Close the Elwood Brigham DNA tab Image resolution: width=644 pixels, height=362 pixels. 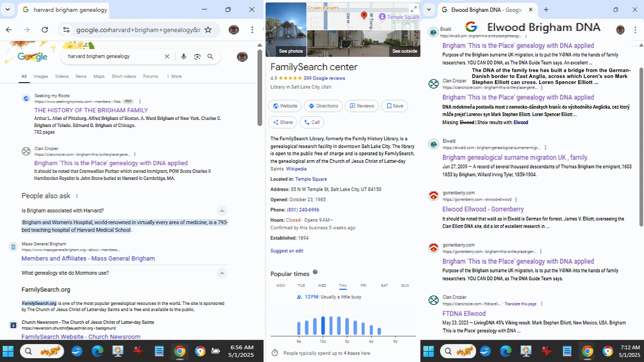click(531, 9)
